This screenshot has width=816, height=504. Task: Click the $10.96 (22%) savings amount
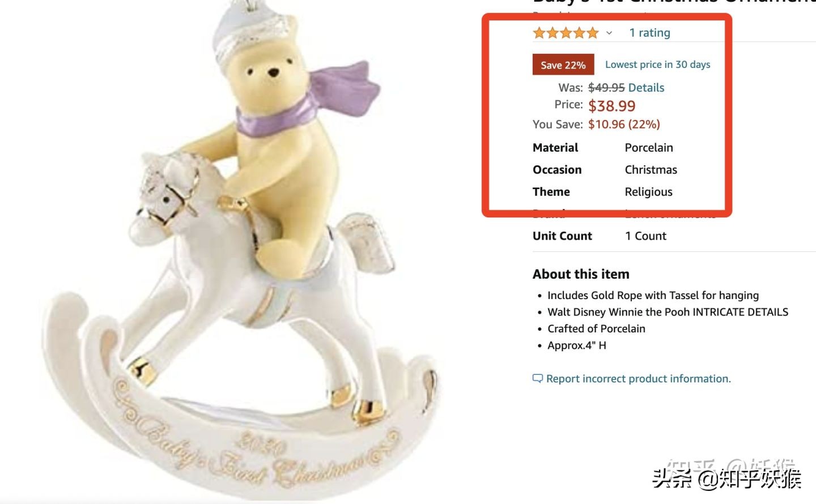[624, 125]
